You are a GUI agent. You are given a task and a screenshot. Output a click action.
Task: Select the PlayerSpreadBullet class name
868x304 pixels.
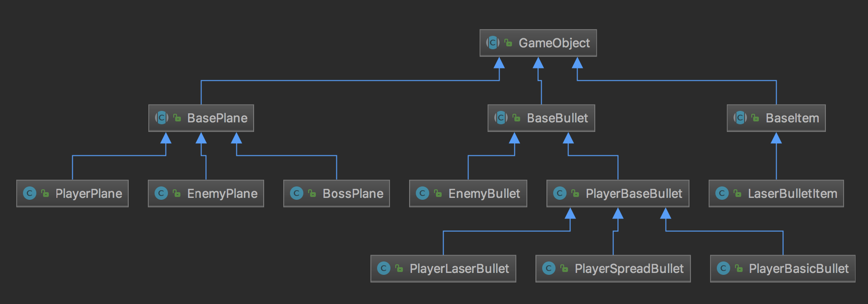629,268
